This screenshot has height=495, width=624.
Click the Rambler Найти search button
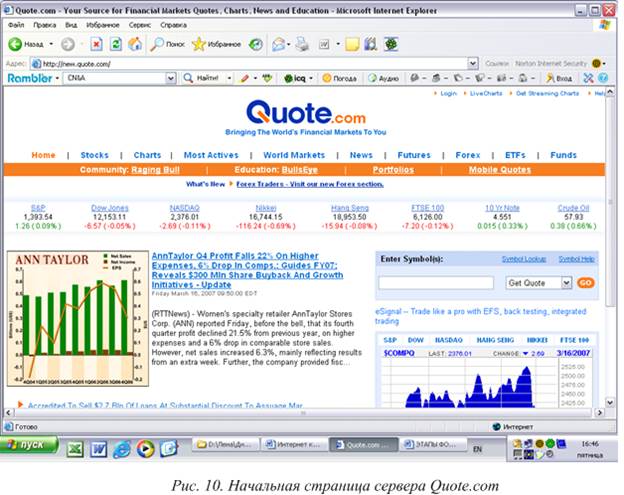click(201, 78)
